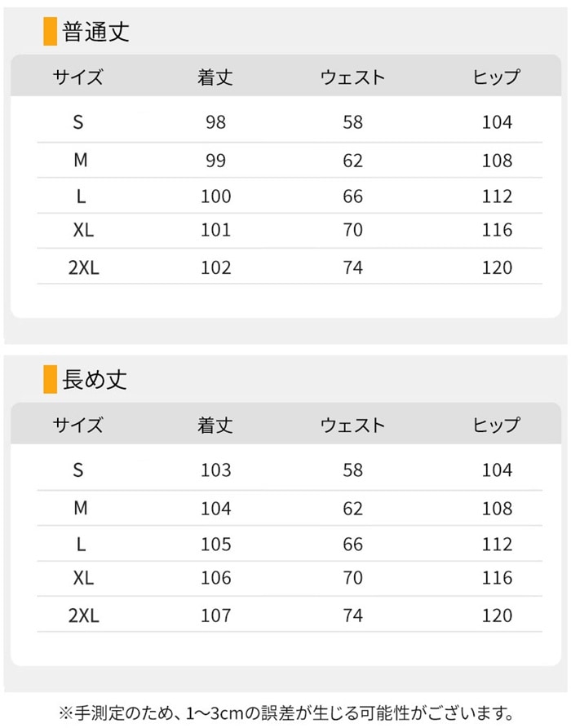This screenshot has height=728, width=571.
Task: Click the M size label in 普通丈 table
Action: click(x=80, y=161)
